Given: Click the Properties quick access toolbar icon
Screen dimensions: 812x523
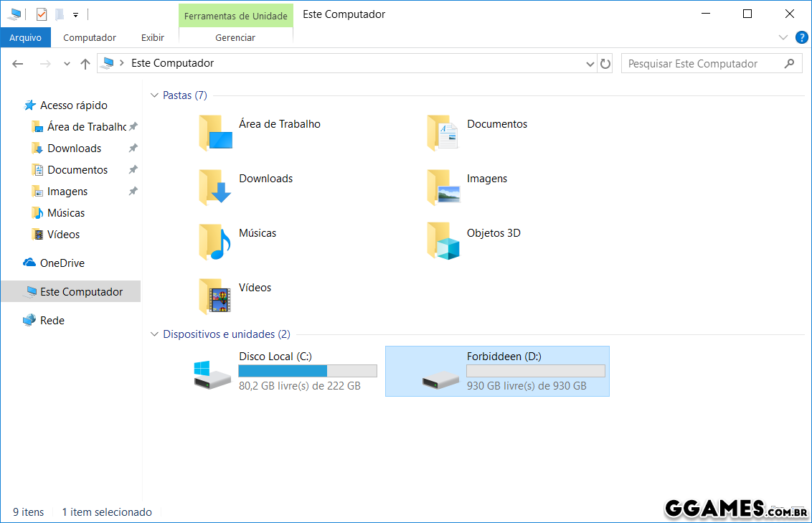Looking at the screenshot, I should 42,14.
